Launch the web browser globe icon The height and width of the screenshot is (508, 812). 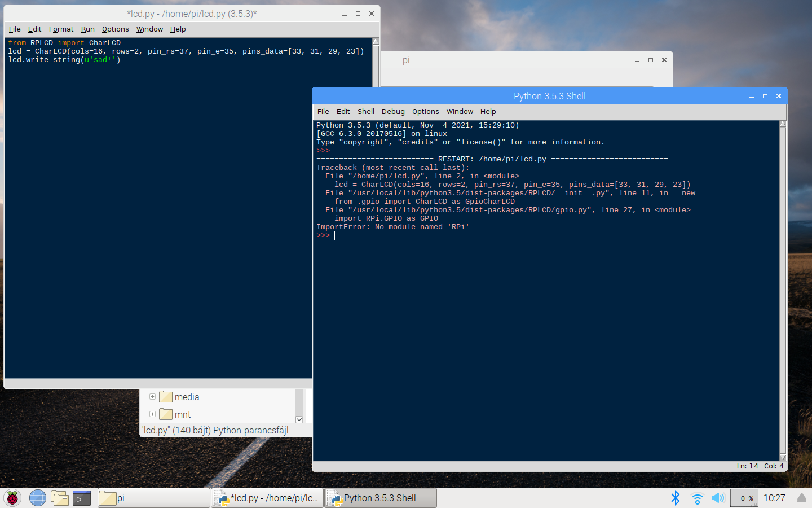point(38,498)
